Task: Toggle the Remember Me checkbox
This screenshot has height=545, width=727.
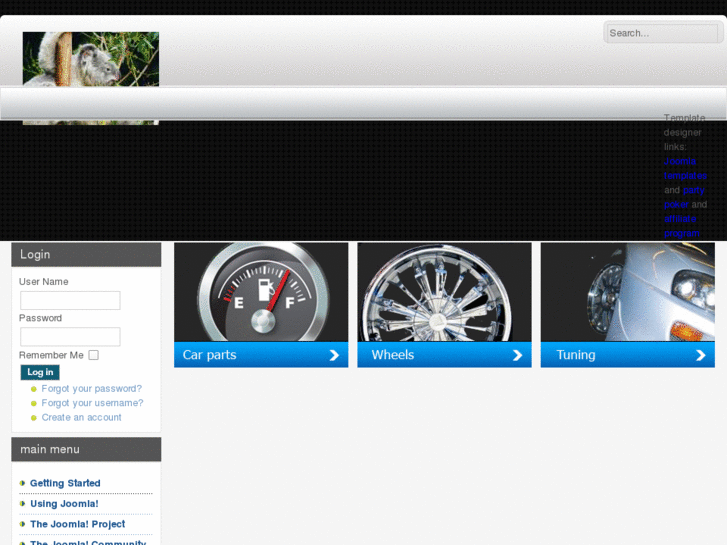Action: tap(94, 355)
